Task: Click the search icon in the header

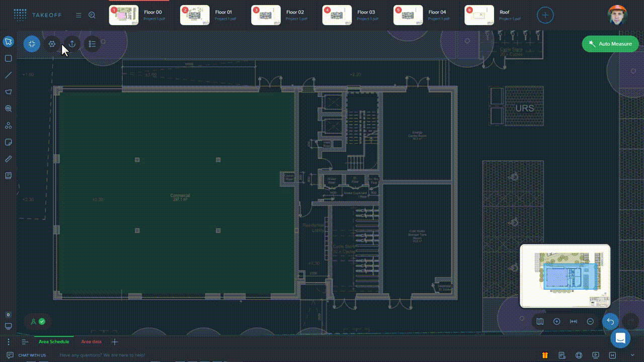Action: coord(92,15)
